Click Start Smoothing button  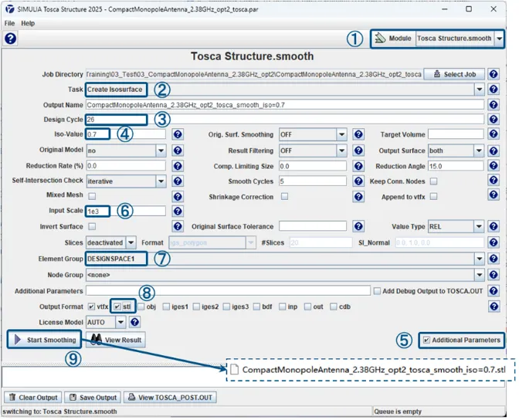tap(44, 340)
